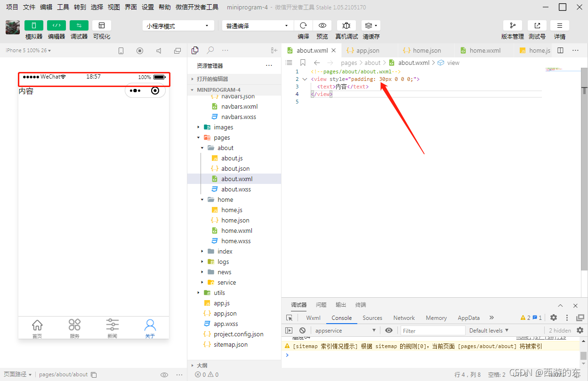
Task: Tap the 新闻 tab in simulator
Action: tap(112, 328)
